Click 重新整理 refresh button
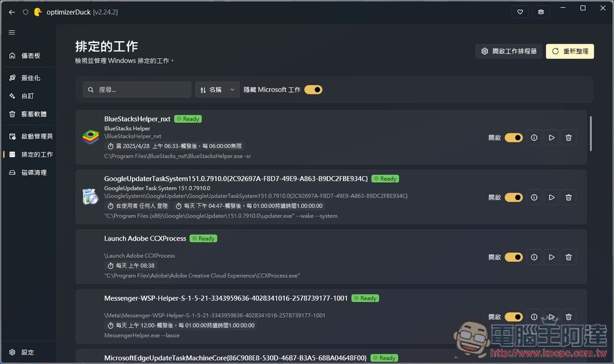 [570, 52]
